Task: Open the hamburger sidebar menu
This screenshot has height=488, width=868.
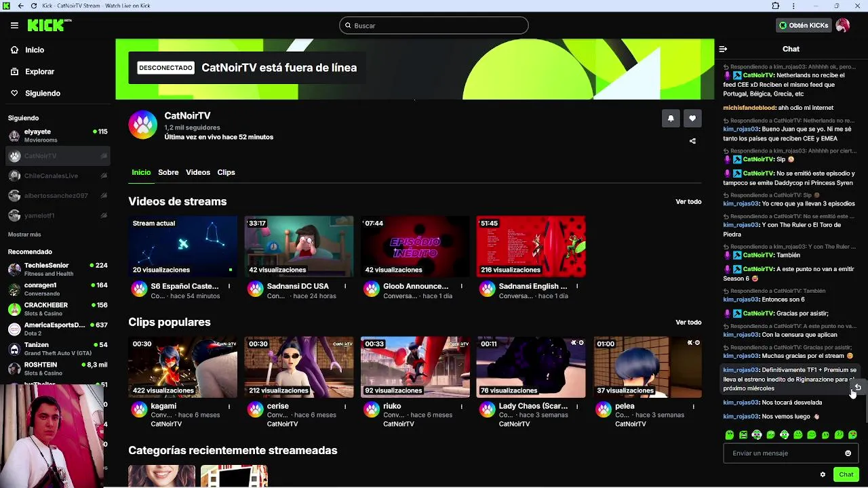Action: click(x=14, y=25)
